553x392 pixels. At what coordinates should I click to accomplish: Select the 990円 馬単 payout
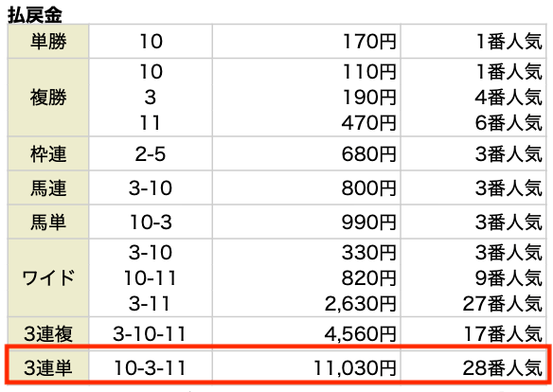pos(369,223)
